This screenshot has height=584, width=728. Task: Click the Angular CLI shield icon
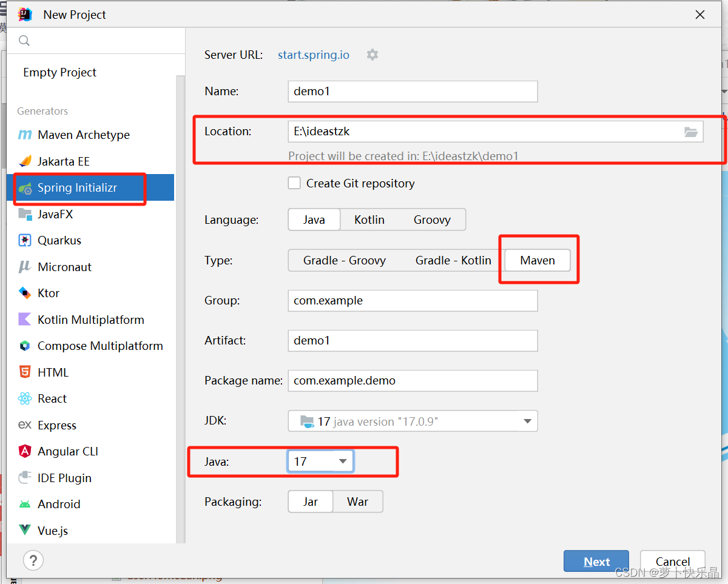(x=25, y=451)
